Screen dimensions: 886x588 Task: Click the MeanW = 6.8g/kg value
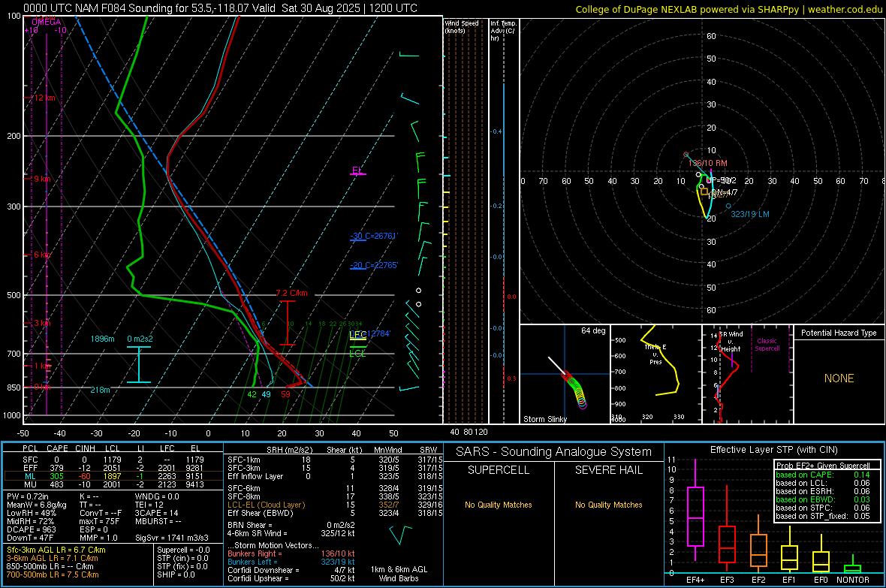coord(36,505)
